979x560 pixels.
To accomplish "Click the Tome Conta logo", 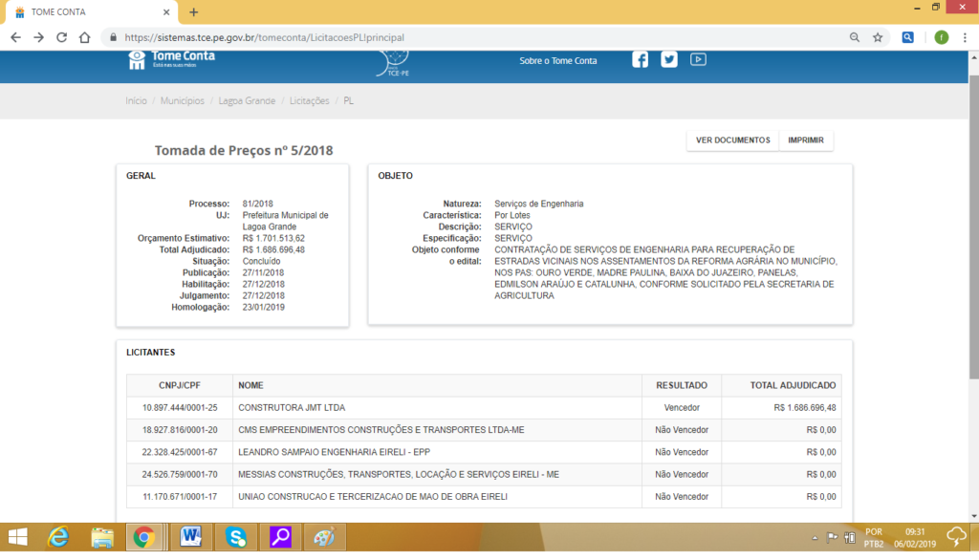I will click(x=172, y=59).
